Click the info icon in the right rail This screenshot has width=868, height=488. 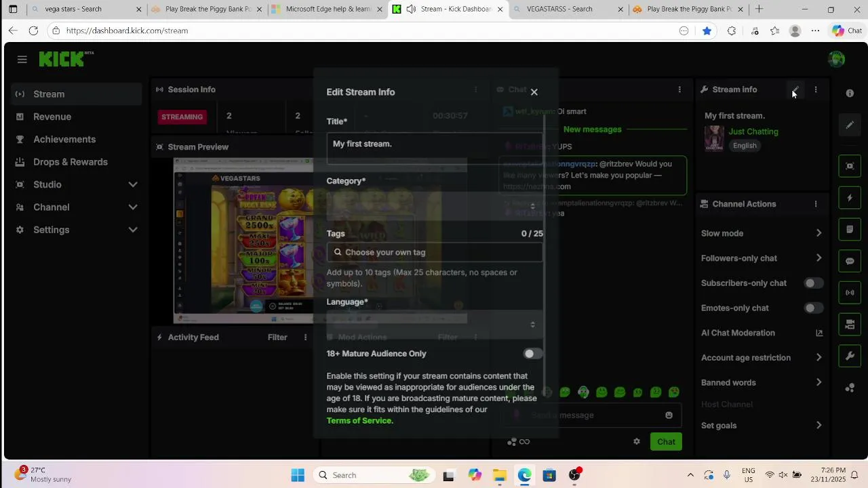850,93
